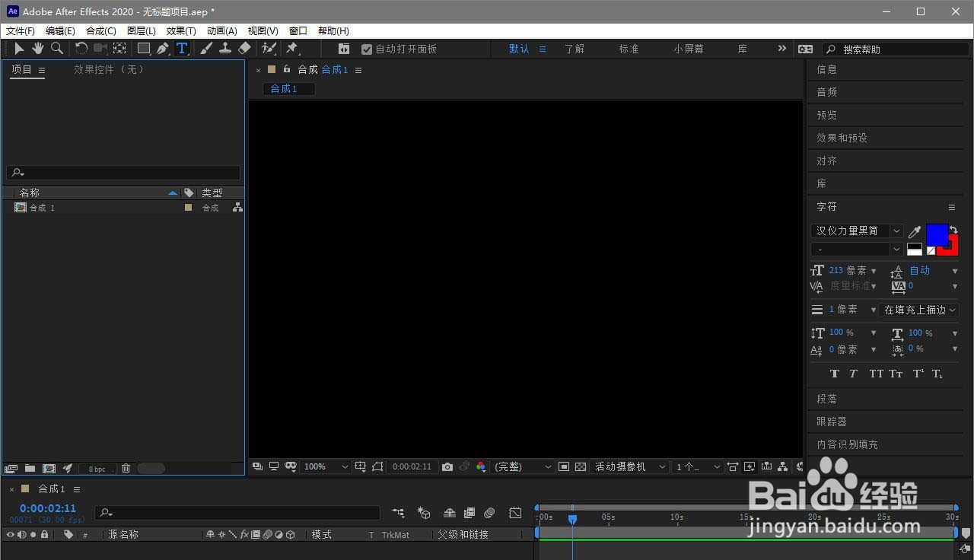The height and width of the screenshot is (560, 974).
Task: Select the Rectangle shape tool
Action: point(144,49)
